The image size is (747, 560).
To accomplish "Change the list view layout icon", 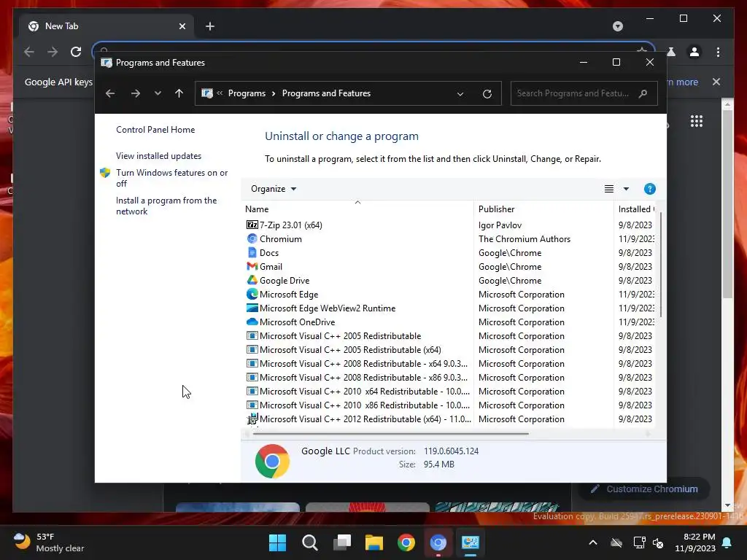I will pyautogui.click(x=609, y=189).
